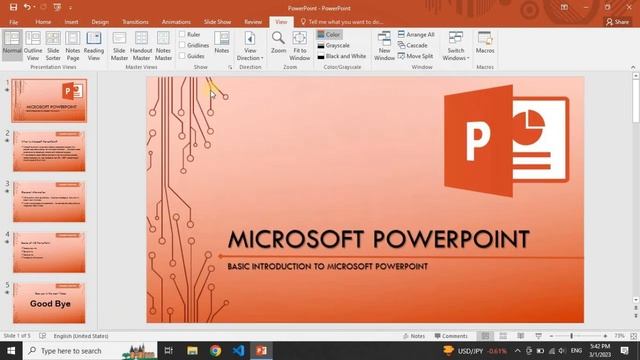Click the Windows Start button
Viewport: 640px width, 360px height.
click(x=11, y=351)
